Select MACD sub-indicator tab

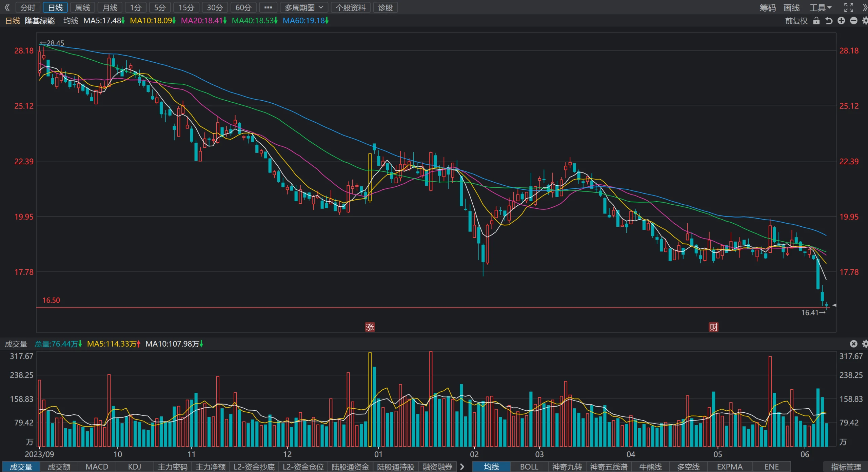97,467
